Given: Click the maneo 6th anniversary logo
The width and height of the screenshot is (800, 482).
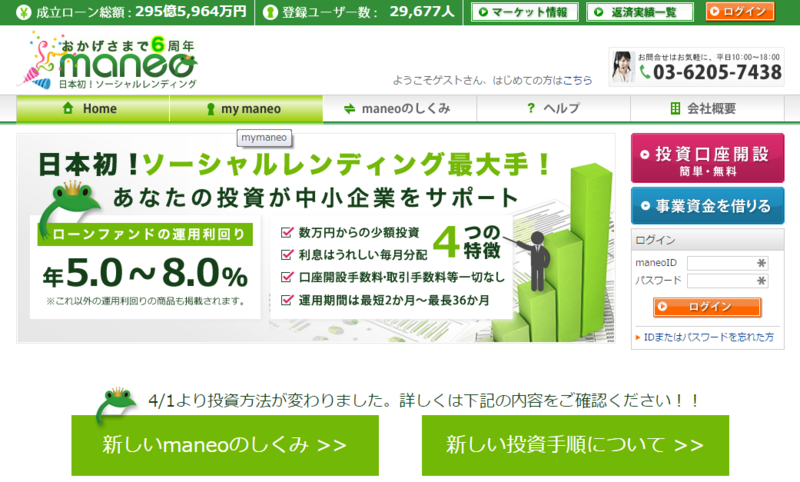Looking at the screenshot, I should click(x=107, y=60).
